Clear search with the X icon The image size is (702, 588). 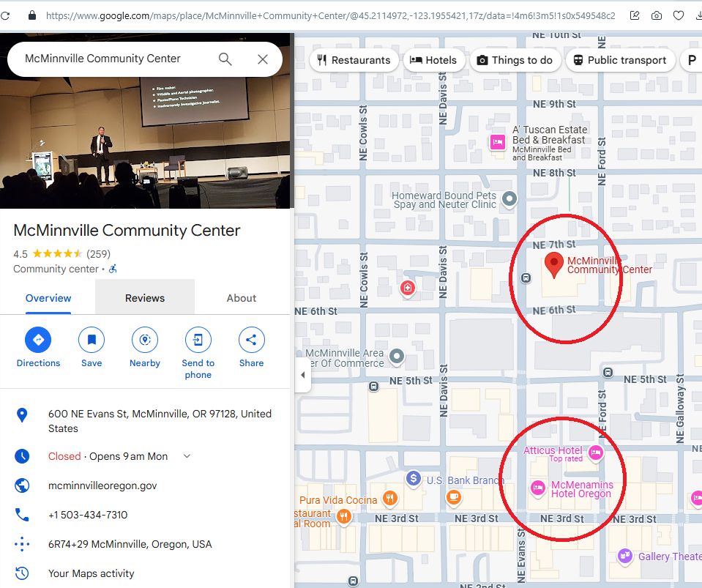263,59
